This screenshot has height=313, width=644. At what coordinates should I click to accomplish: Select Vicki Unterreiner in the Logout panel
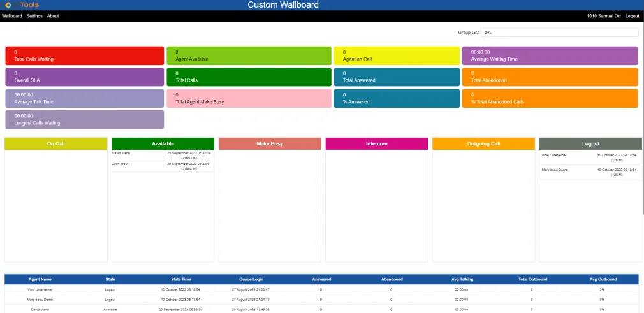coord(554,155)
